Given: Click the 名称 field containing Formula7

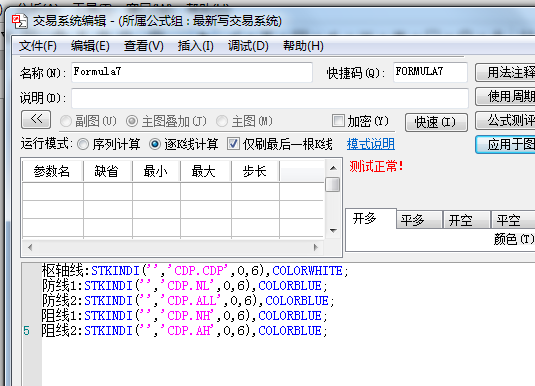Looking at the screenshot, I should pos(192,72).
